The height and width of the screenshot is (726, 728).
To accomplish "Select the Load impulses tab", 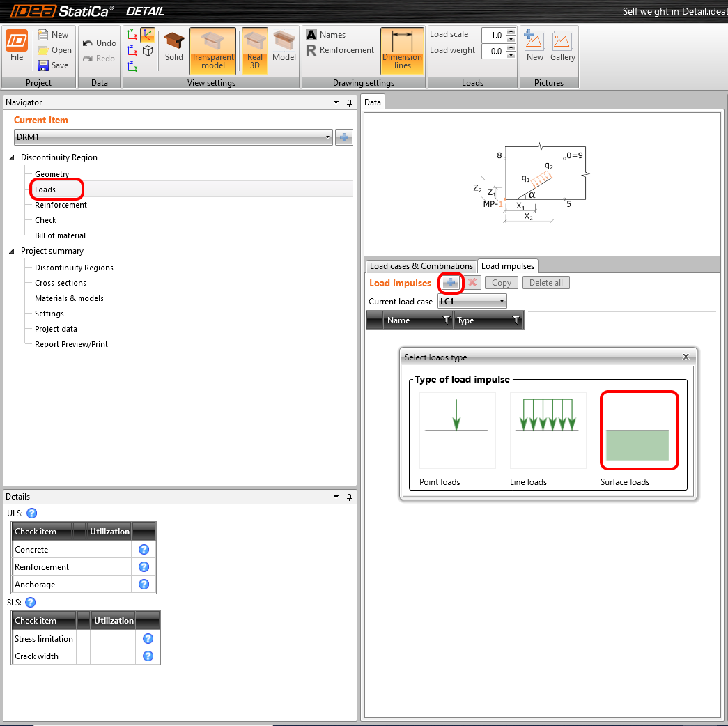I will [508, 266].
